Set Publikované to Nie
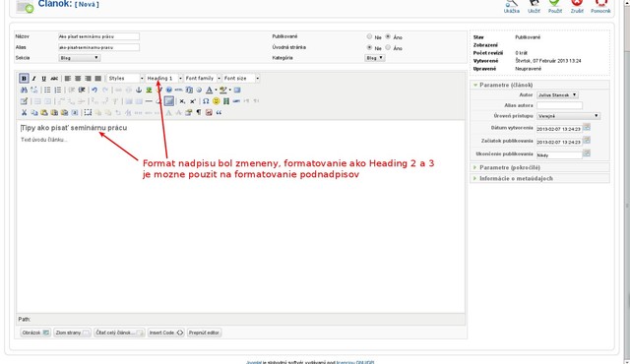The image size is (630, 364). [369, 36]
